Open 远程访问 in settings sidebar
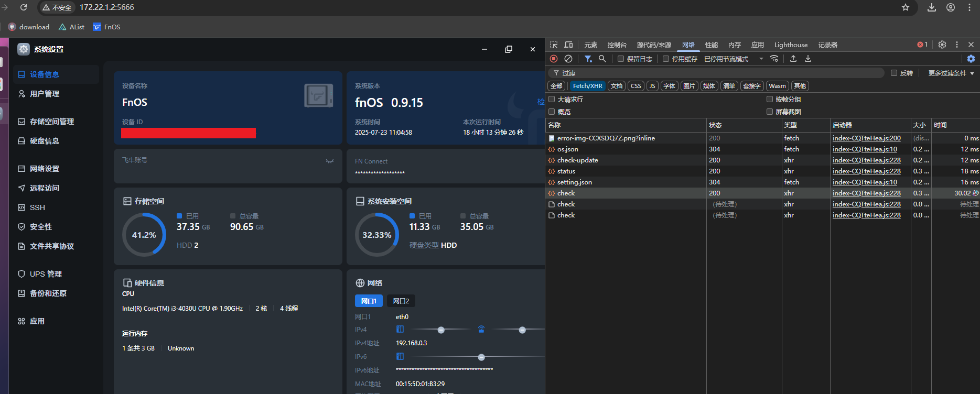The height and width of the screenshot is (394, 980). tap(55, 188)
